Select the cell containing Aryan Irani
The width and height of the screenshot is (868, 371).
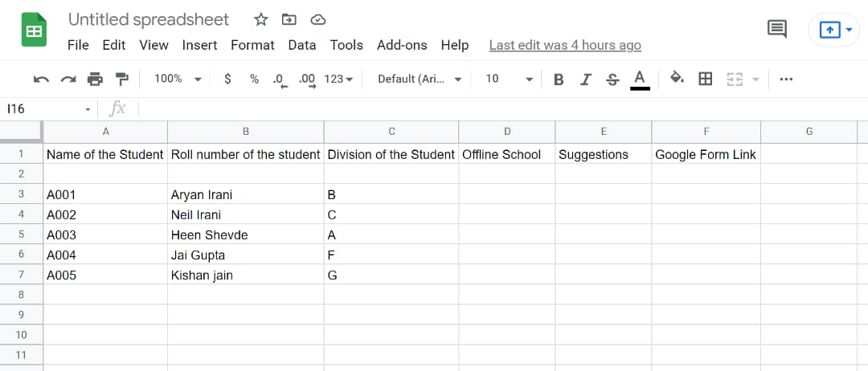point(246,194)
